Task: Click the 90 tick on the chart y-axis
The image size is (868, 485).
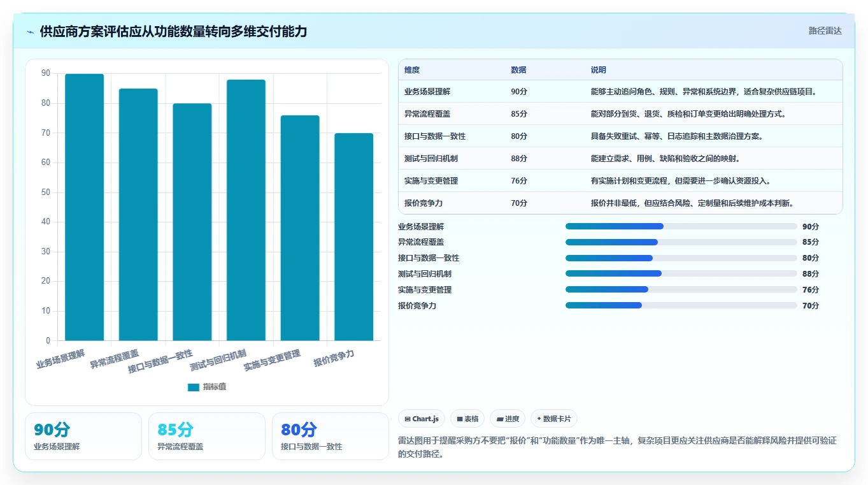Action: pyautogui.click(x=46, y=73)
